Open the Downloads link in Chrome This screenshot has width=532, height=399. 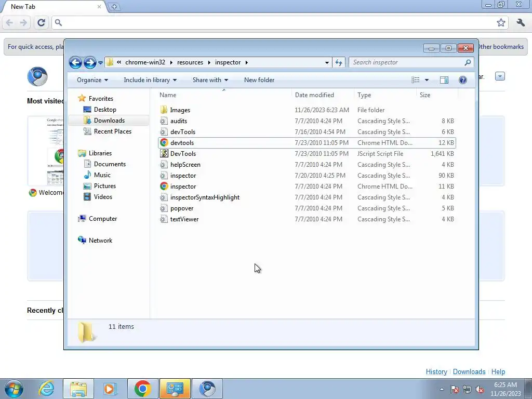[x=469, y=371]
